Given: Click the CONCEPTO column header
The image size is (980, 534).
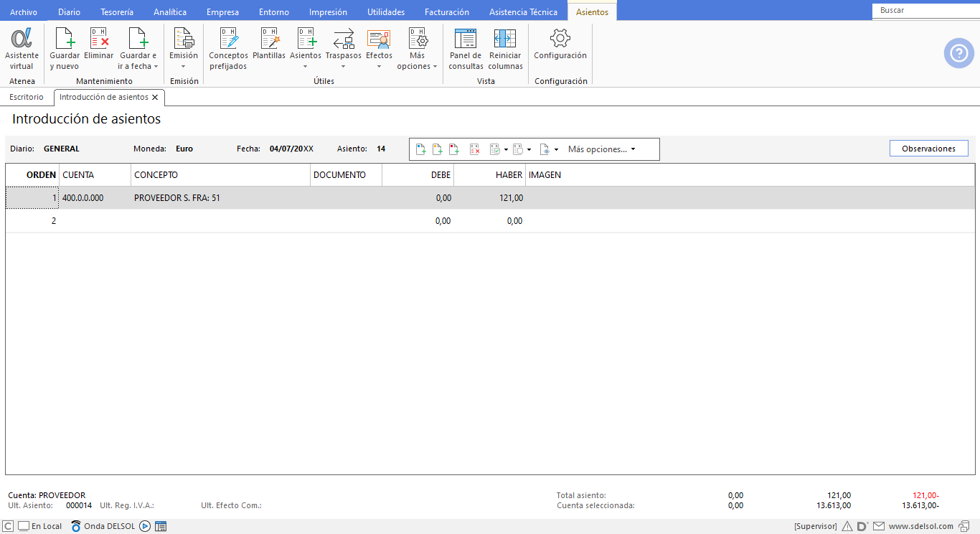Looking at the screenshot, I should click(x=220, y=175).
